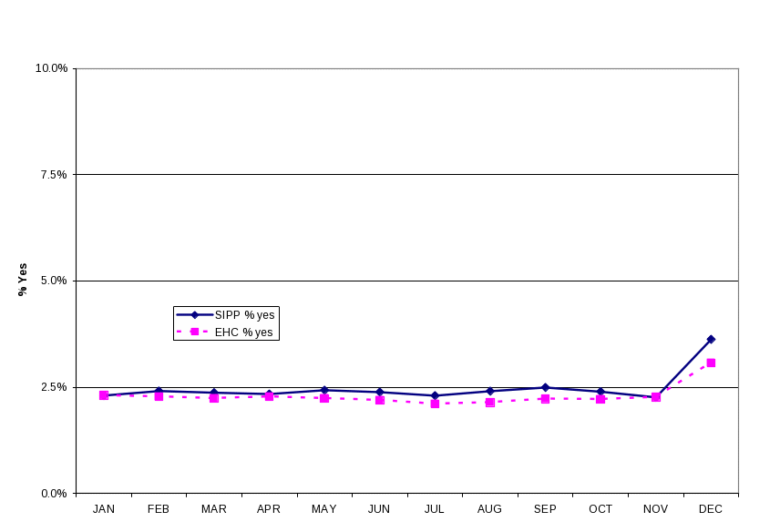Click the 2.5% y-axis label
780x532 pixels.
(x=54, y=387)
